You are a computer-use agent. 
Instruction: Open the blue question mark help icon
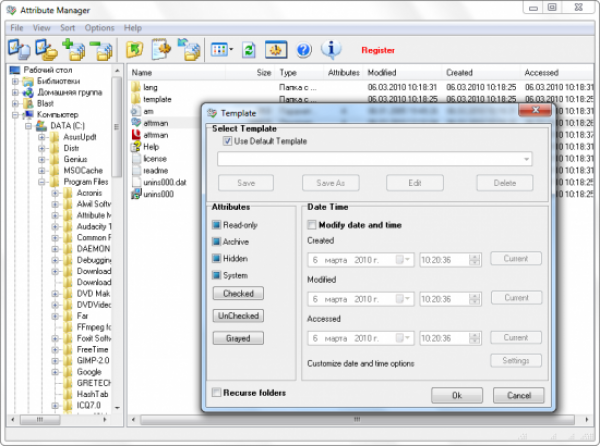(x=303, y=49)
